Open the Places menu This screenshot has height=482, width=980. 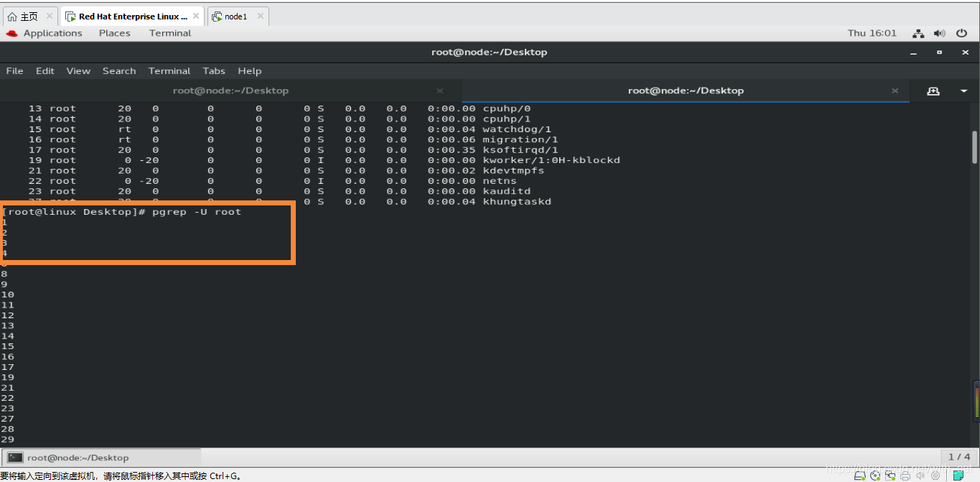click(115, 33)
